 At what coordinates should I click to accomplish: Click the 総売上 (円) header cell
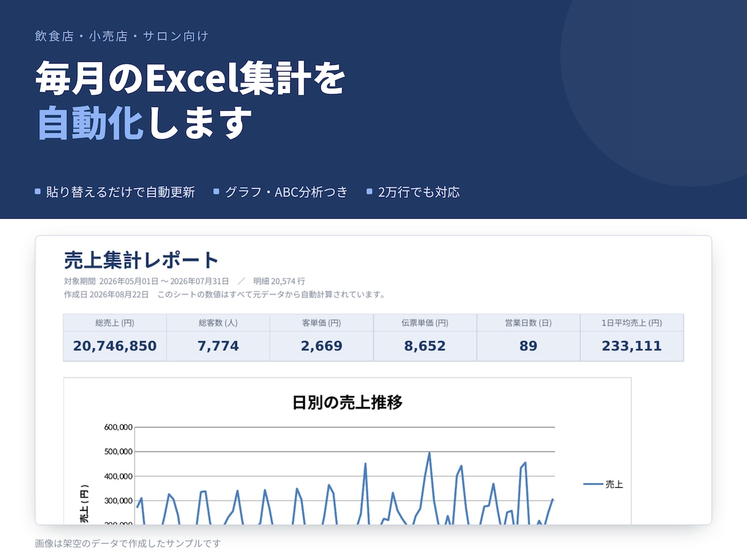point(114,323)
